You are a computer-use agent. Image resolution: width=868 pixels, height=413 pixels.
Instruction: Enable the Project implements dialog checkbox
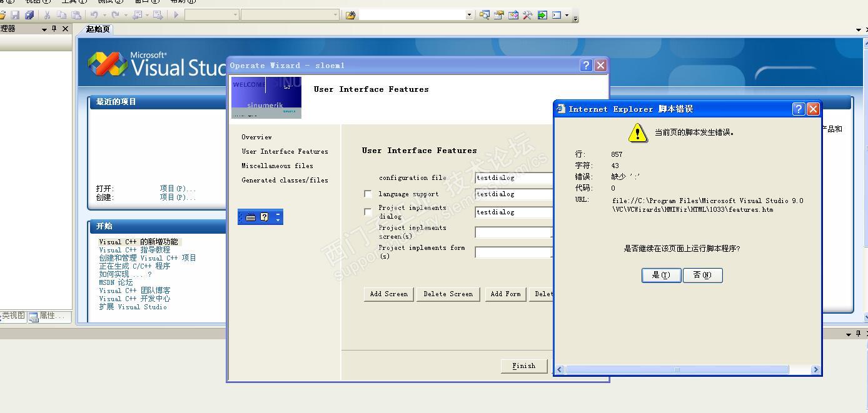tap(368, 212)
